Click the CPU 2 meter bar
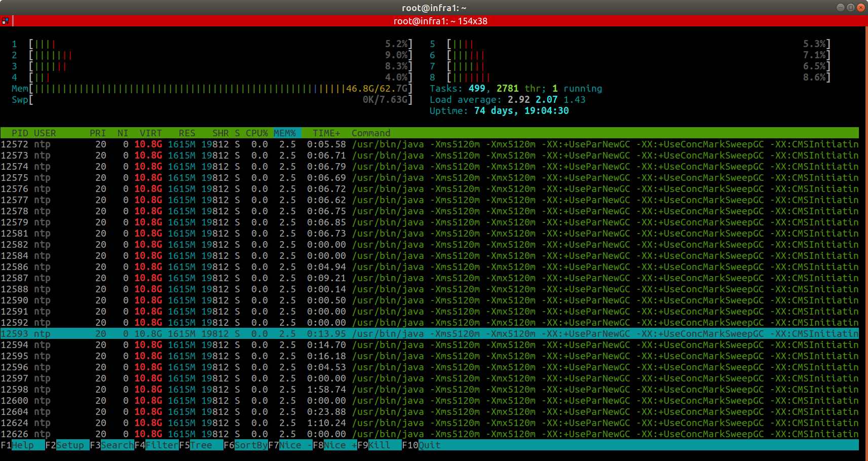The image size is (868, 461). [x=212, y=55]
